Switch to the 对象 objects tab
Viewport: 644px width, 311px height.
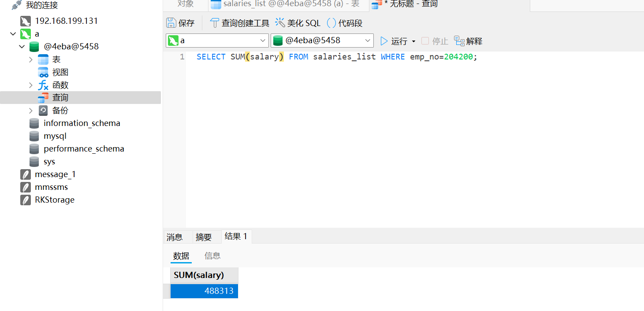coord(186,4)
